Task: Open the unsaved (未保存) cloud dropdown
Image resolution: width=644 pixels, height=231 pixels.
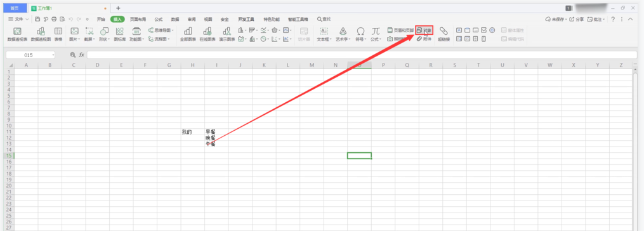Action: (x=556, y=19)
